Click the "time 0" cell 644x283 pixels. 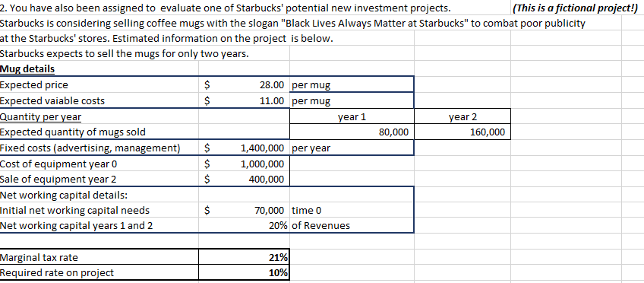click(352, 210)
